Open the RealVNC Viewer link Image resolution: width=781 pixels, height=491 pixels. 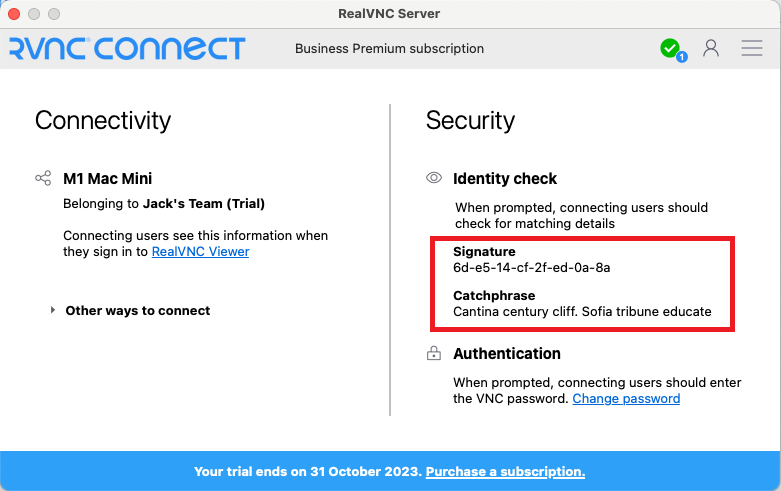coord(200,251)
